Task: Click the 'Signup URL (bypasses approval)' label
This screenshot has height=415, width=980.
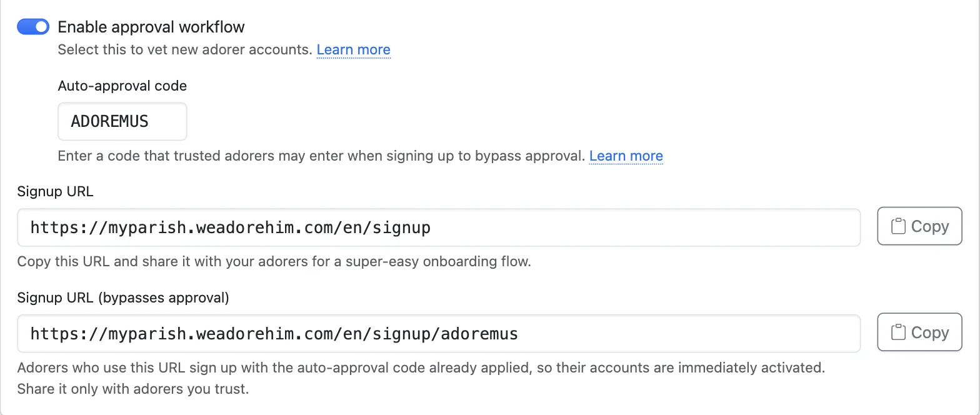Action: coord(123,297)
